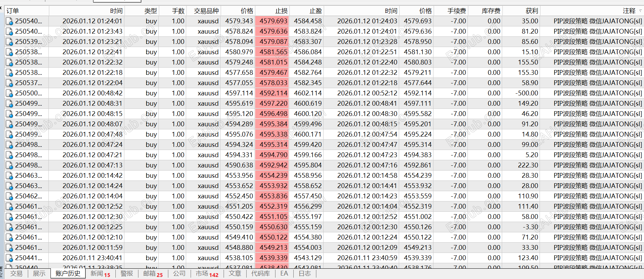Select order icon of the 222.30 profit trade
Viewport: 644px width, 279px height.
tap(9, 165)
